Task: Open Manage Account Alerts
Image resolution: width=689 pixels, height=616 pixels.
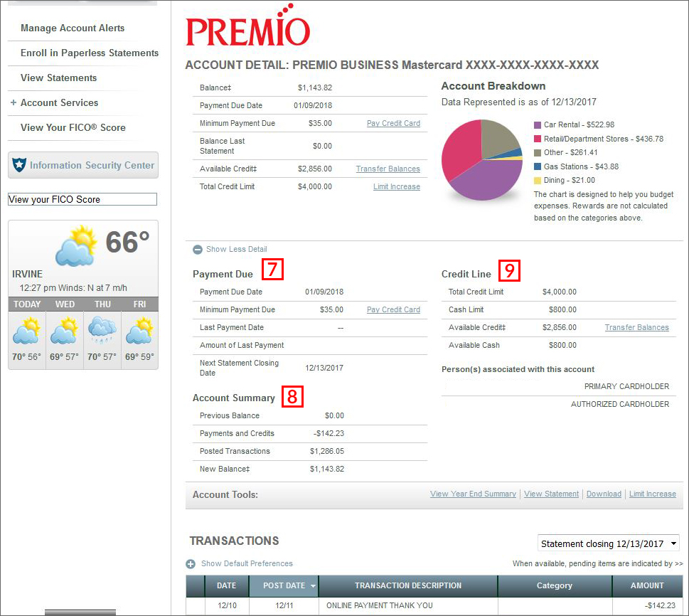Action: pyautogui.click(x=73, y=28)
